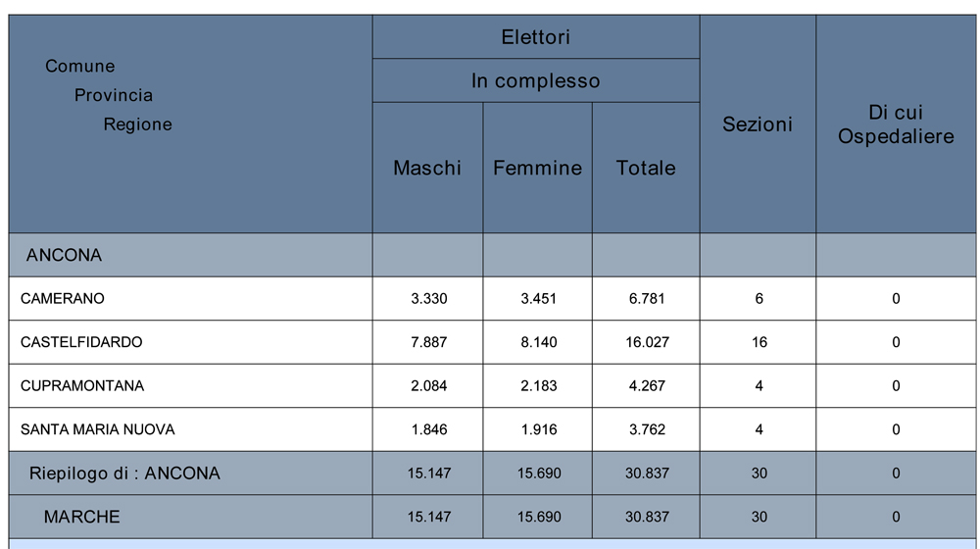980x549 pixels.
Task: Click the Totale column header
Action: [x=646, y=168]
